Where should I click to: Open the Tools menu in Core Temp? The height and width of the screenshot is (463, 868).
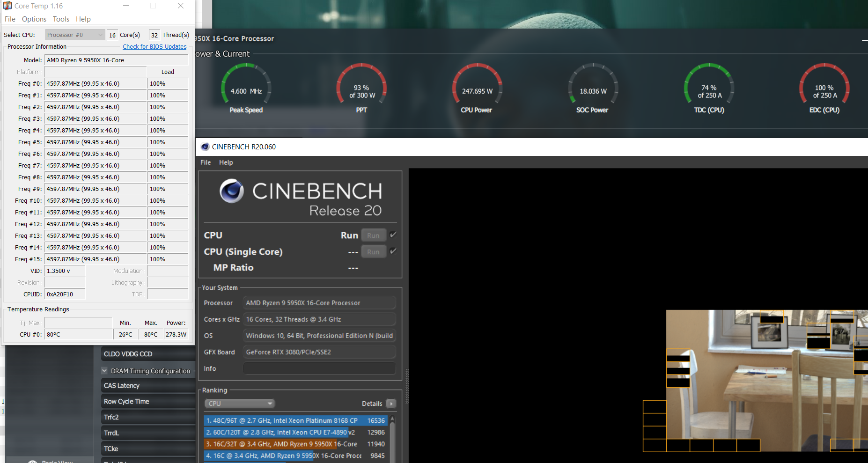point(61,19)
